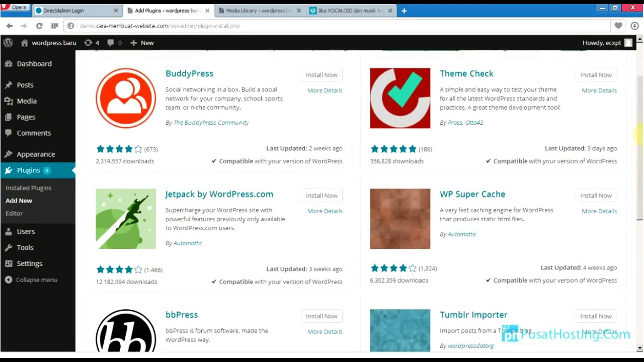
Task: Click the Tumblr Importer plugin thumbnail
Action: point(400,330)
